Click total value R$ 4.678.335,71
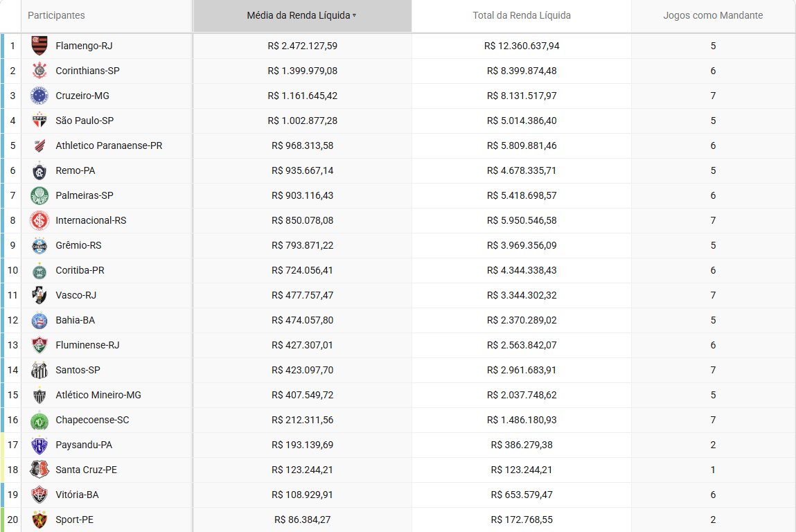 click(522, 170)
